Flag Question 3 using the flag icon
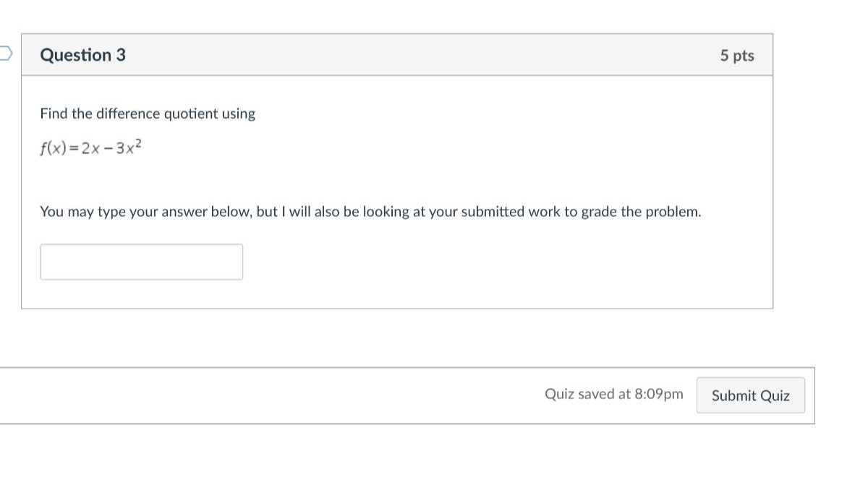Screen dimensions: 868x485 5,53
